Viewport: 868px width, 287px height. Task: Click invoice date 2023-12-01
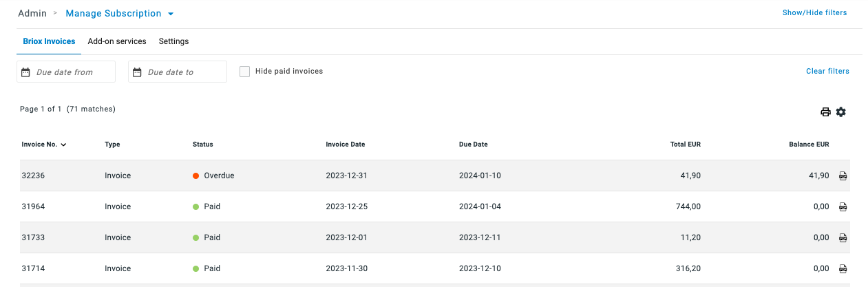347,237
